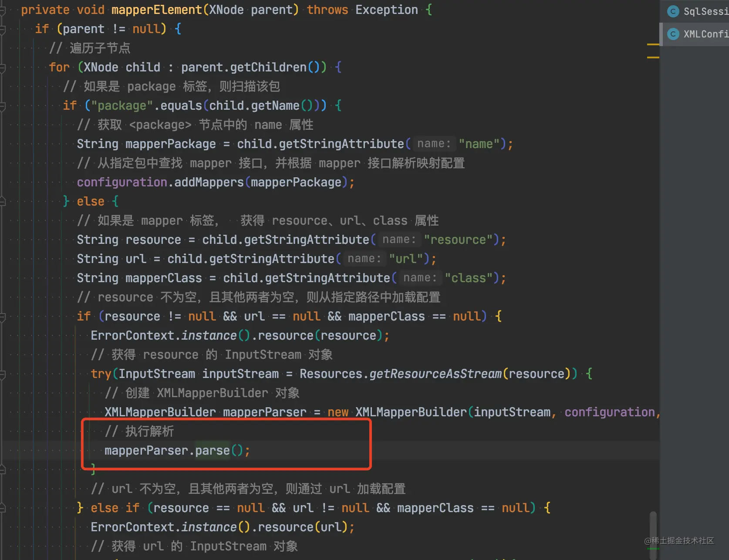Click the "url" string literal

point(406,259)
